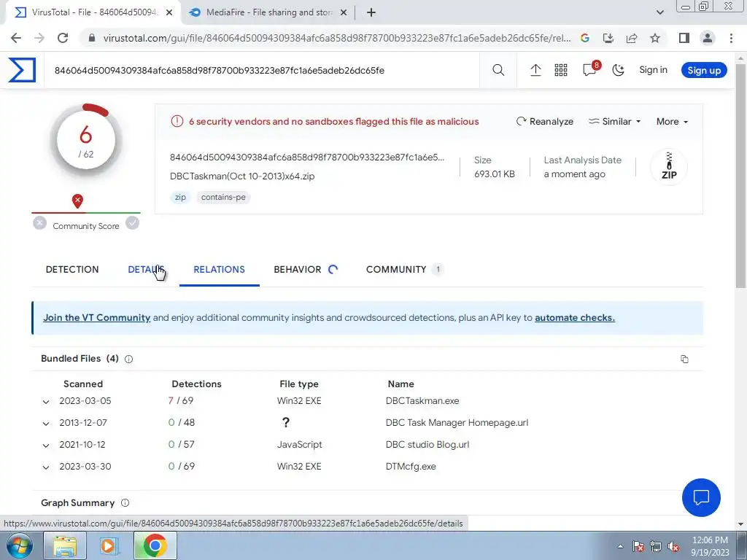Click the Sign up button
747x560 pixels.
click(704, 71)
